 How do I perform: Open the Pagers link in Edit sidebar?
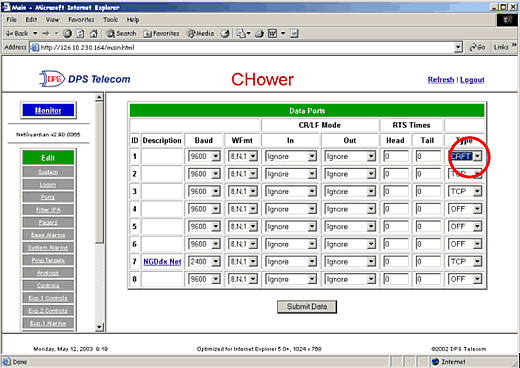click(x=48, y=222)
